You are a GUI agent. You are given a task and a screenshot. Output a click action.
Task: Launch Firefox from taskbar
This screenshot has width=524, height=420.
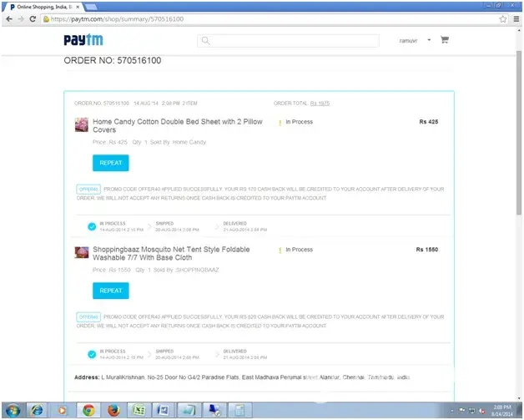click(x=113, y=410)
